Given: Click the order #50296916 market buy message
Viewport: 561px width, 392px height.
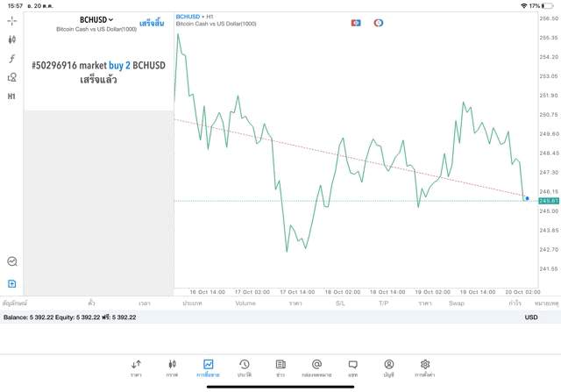Looking at the screenshot, I should tap(98, 66).
